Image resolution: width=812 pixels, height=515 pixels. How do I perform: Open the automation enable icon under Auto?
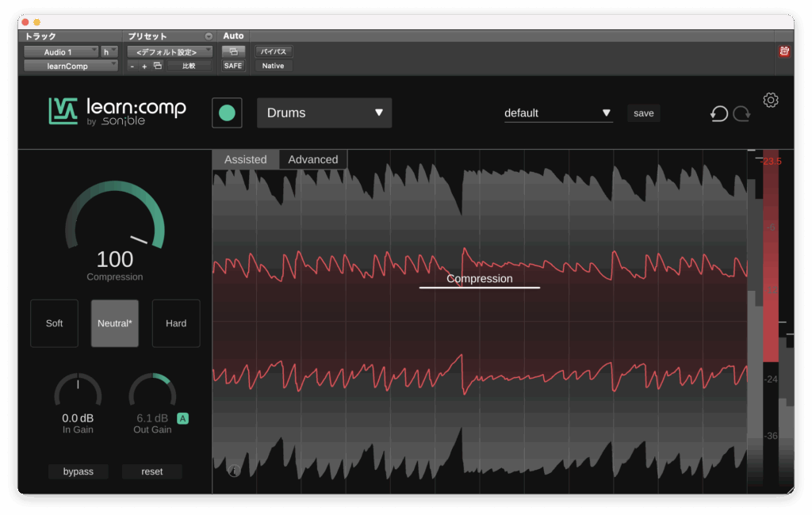click(x=233, y=51)
